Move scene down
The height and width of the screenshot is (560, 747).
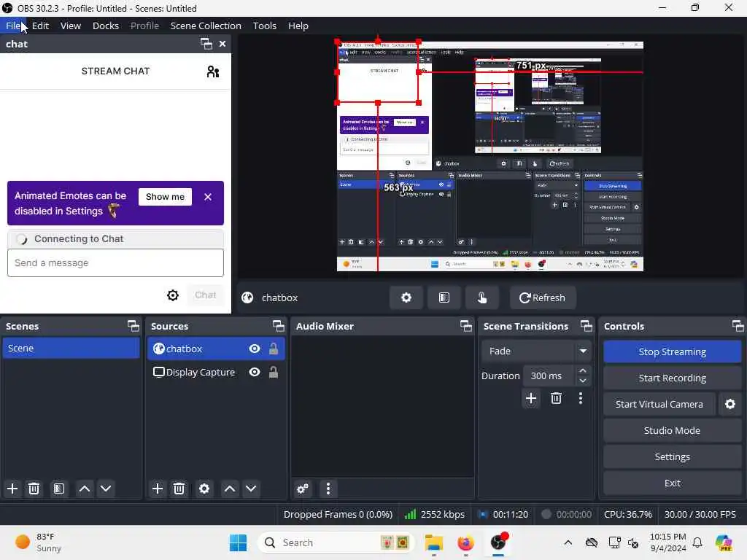(106, 489)
